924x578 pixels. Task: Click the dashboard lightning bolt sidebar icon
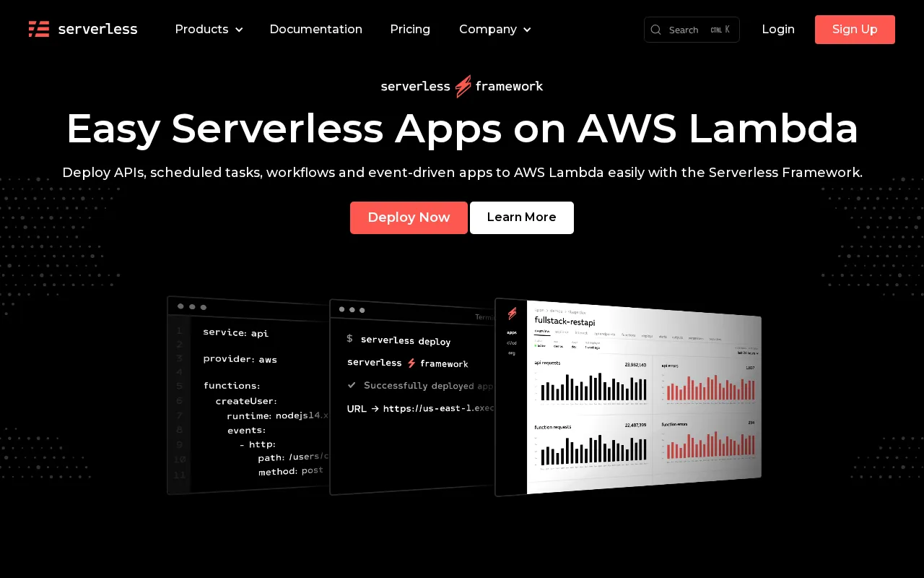(512, 314)
